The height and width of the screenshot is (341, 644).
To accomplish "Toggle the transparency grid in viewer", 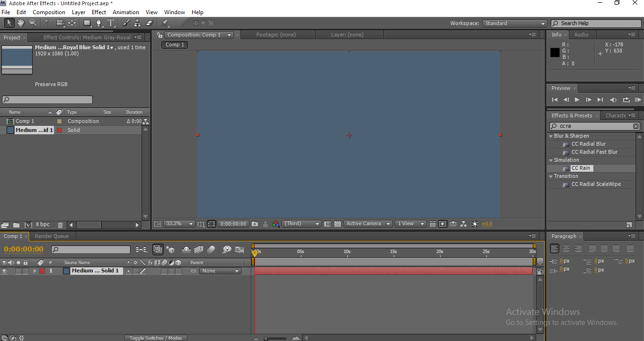I will (337, 224).
